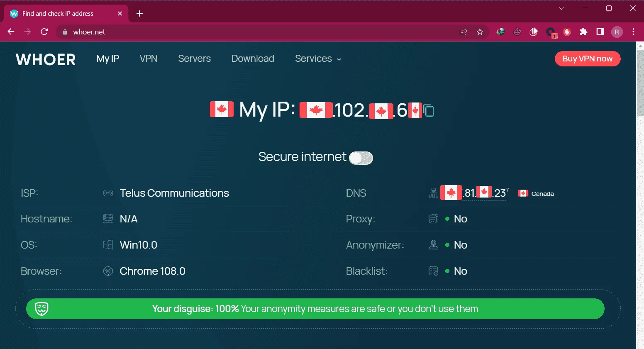Screen dimensions: 644x349
Task: Close the Find and check IP address tab
Action: (120, 14)
